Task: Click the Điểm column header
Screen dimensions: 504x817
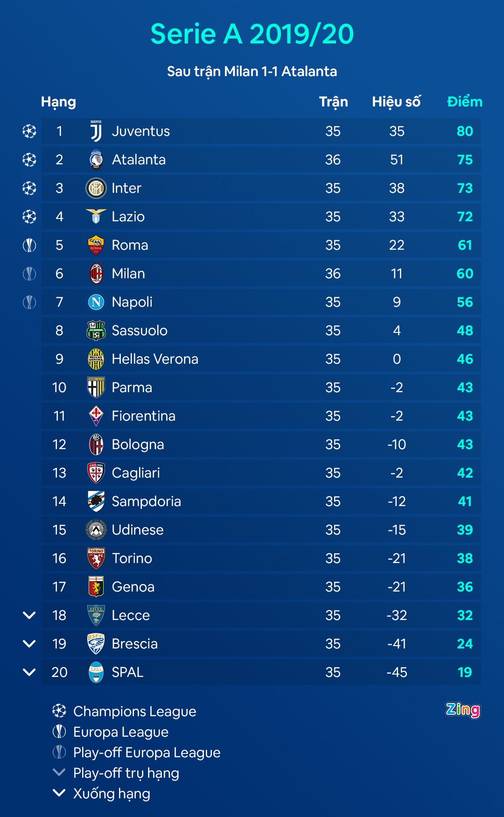Action: tap(464, 102)
